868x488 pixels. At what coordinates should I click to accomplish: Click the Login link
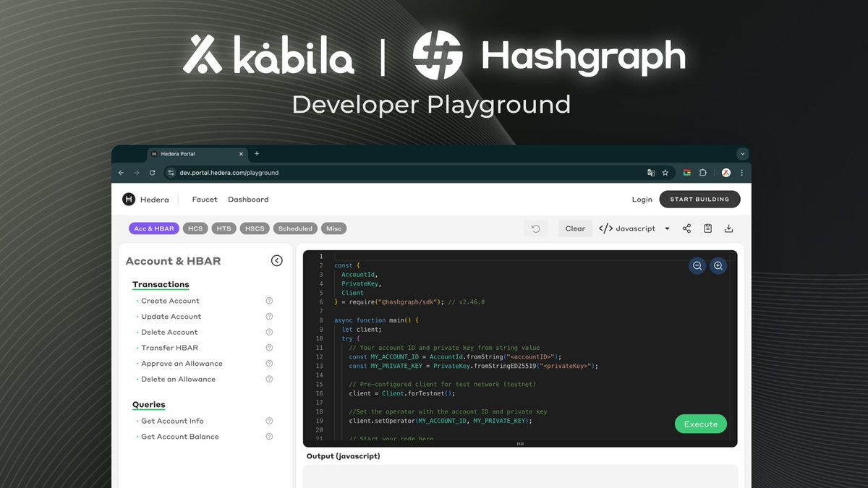pos(642,200)
